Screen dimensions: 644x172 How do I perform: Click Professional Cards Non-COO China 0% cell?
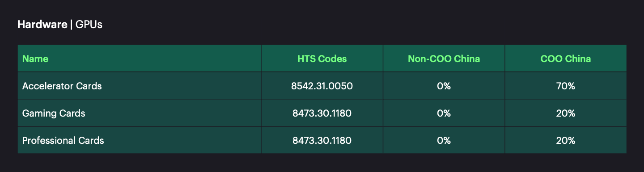[444, 140]
